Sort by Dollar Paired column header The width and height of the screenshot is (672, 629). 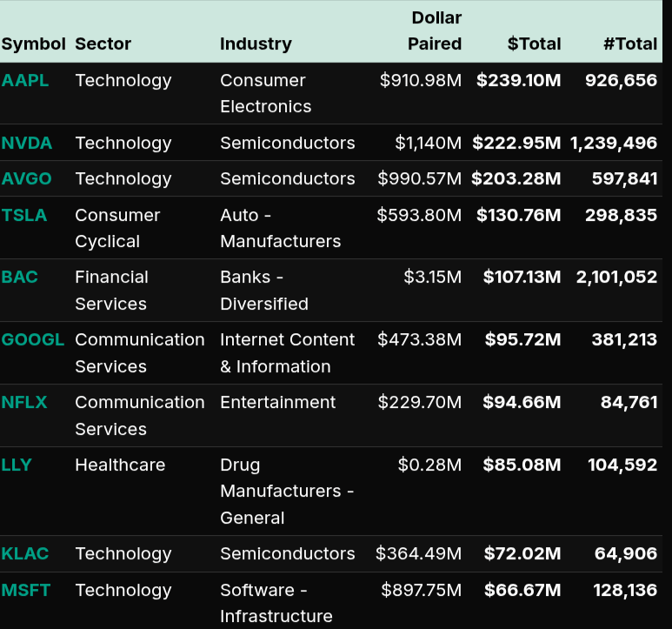coord(435,31)
